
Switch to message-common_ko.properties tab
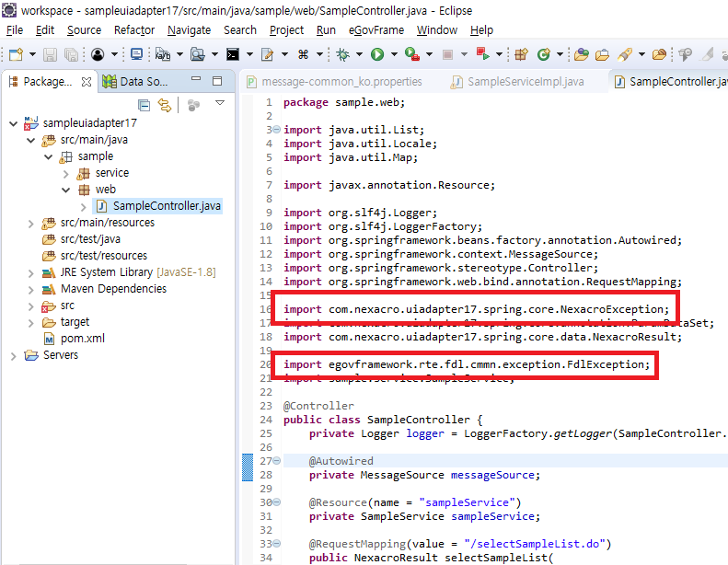tap(341, 81)
